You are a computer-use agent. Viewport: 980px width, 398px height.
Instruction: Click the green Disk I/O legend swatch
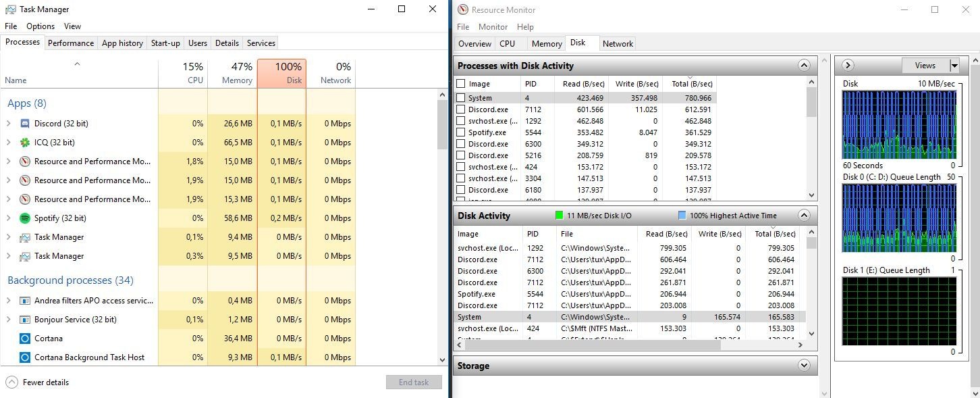[x=559, y=216]
